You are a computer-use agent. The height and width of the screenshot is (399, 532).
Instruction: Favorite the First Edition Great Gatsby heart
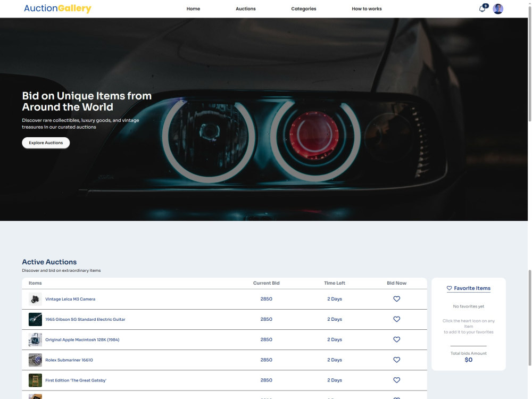(x=396, y=380)
